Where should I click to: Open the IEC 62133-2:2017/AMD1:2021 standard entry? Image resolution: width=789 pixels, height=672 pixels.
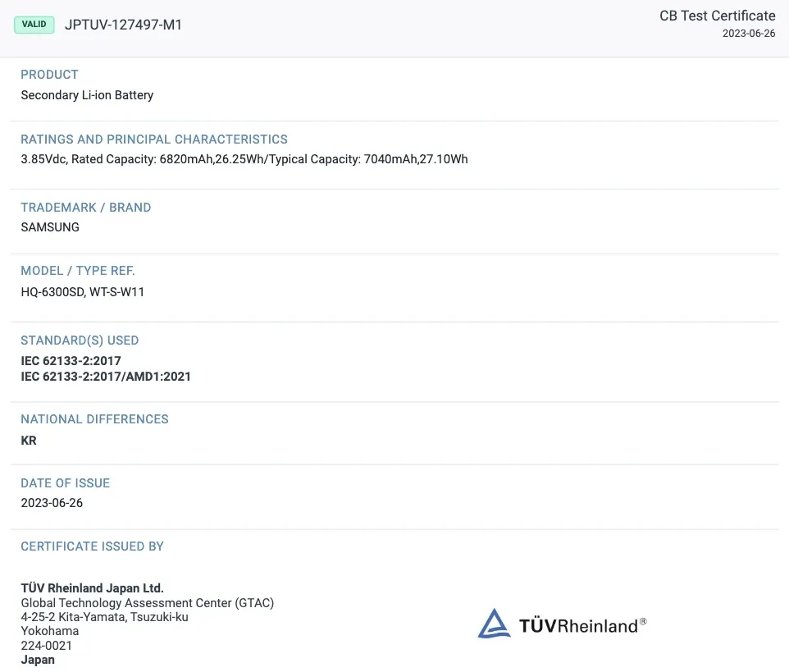click(106, 377)
